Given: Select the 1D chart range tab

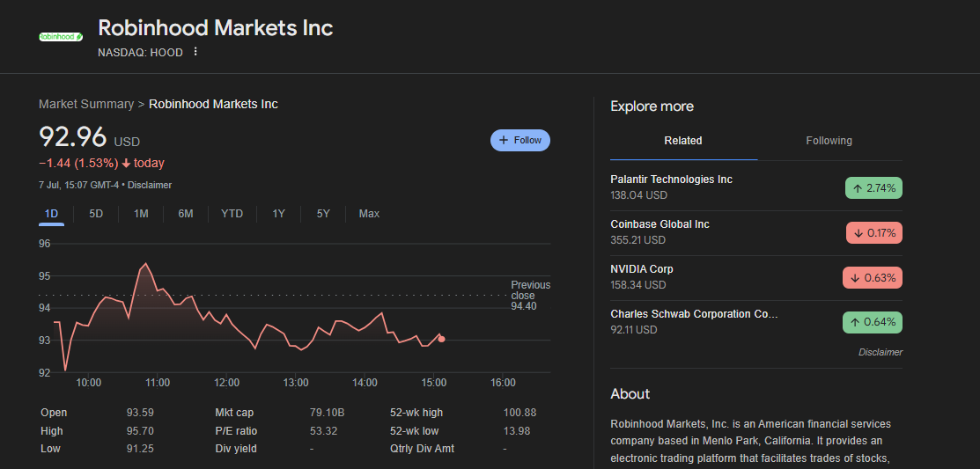Looking at the screenshot, I should [51, 214].
